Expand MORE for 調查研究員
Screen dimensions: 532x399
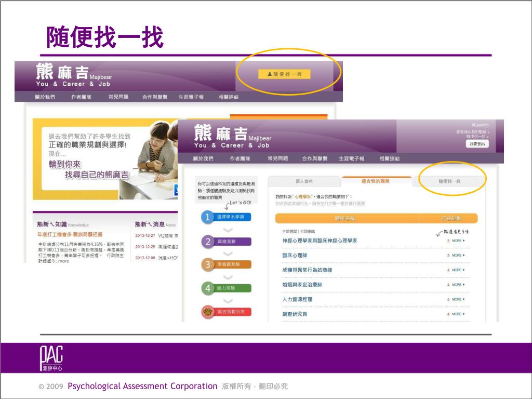pyautogui.click(x=458, y=314)
